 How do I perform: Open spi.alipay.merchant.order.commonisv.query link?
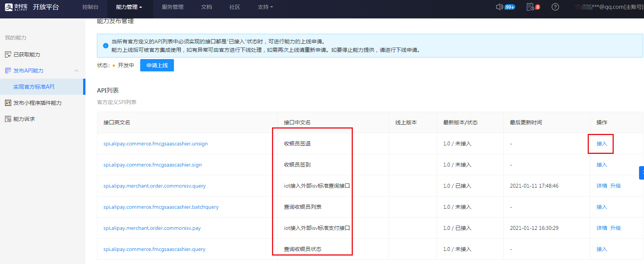pyautogui.click(x=154, y=186)
